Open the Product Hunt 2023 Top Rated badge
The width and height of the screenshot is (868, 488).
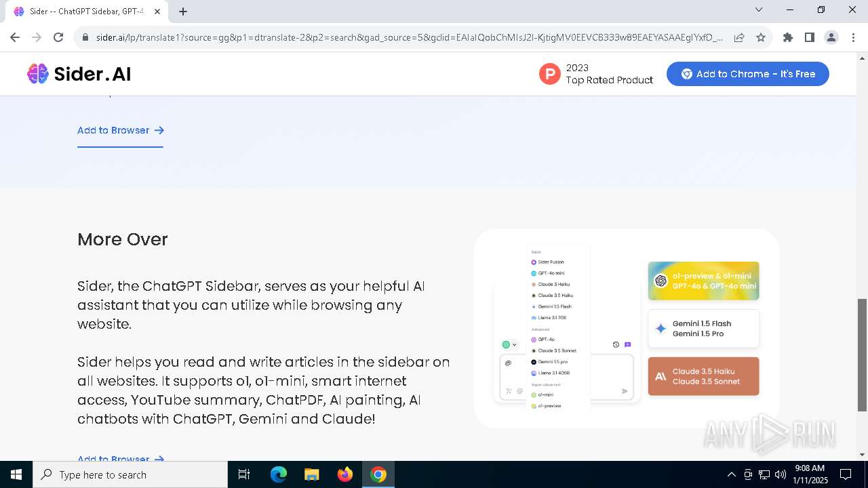coord(596,74)
